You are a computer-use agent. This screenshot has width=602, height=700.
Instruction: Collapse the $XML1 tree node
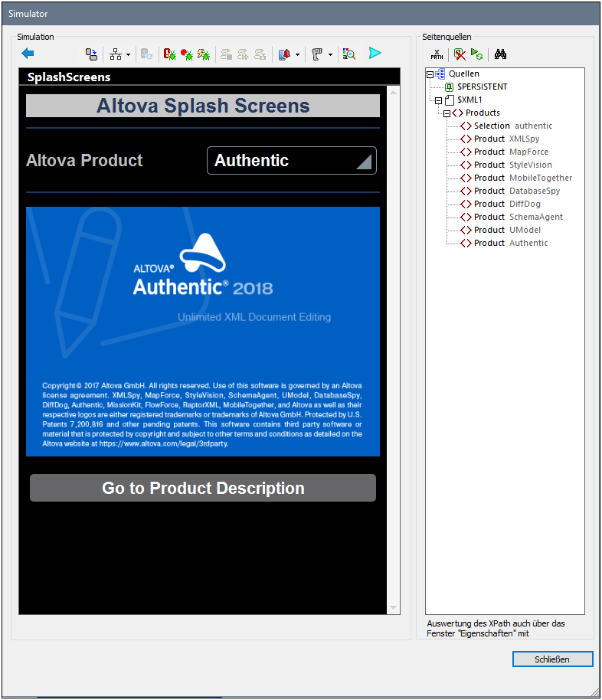click(x=439, y=100)
